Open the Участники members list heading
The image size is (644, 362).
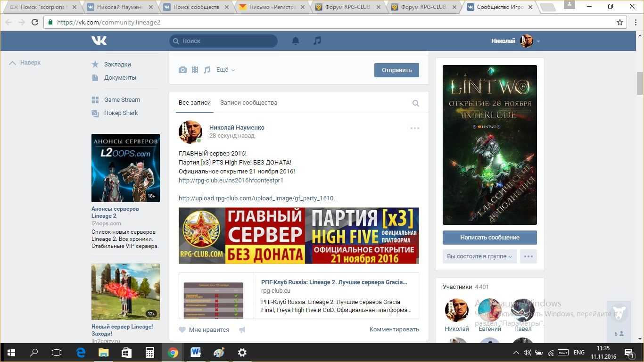[x=457, y=287]
